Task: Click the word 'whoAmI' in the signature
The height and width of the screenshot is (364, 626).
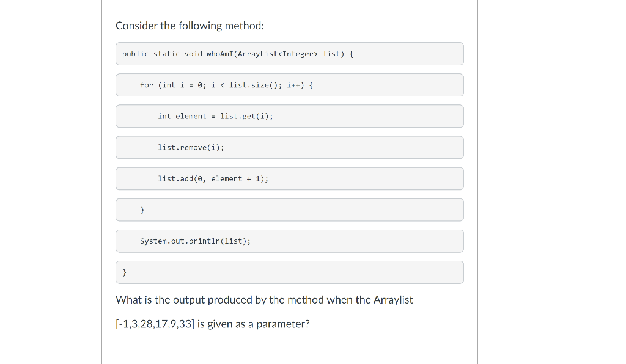Action: pos(220,54)
